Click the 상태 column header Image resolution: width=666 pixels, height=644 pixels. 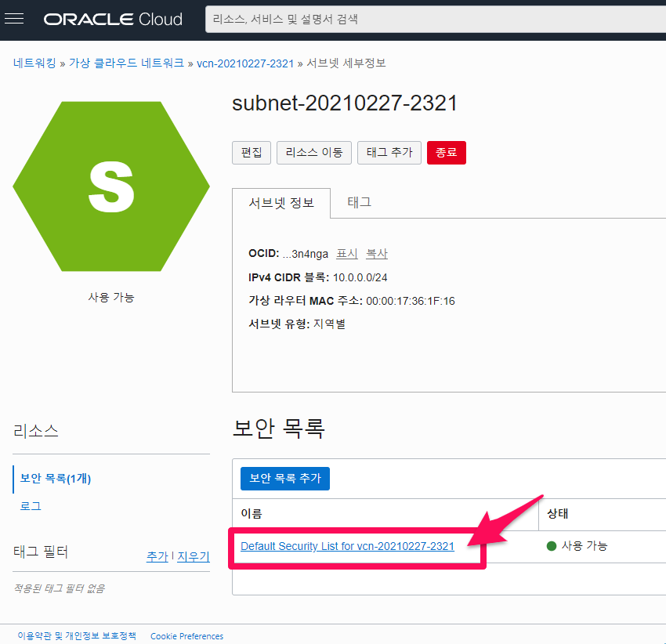[x=558, y=514]
